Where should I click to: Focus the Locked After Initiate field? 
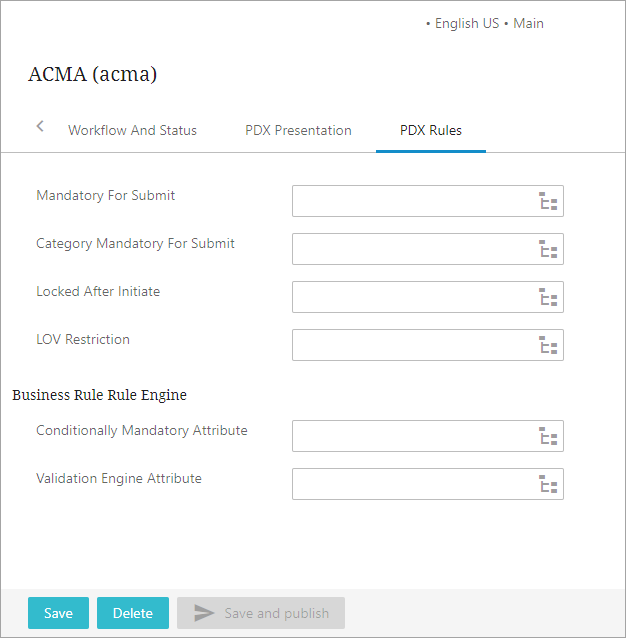412,297
